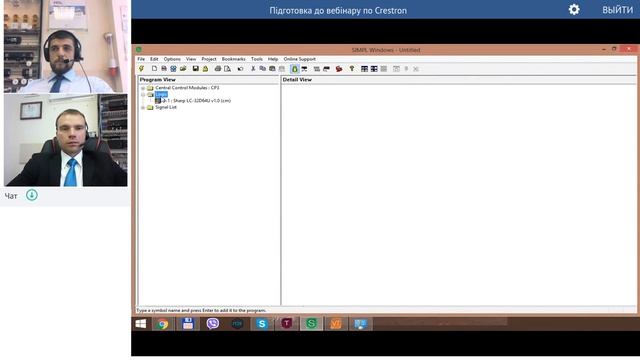Click the blue grid toolbar icon

173,69
